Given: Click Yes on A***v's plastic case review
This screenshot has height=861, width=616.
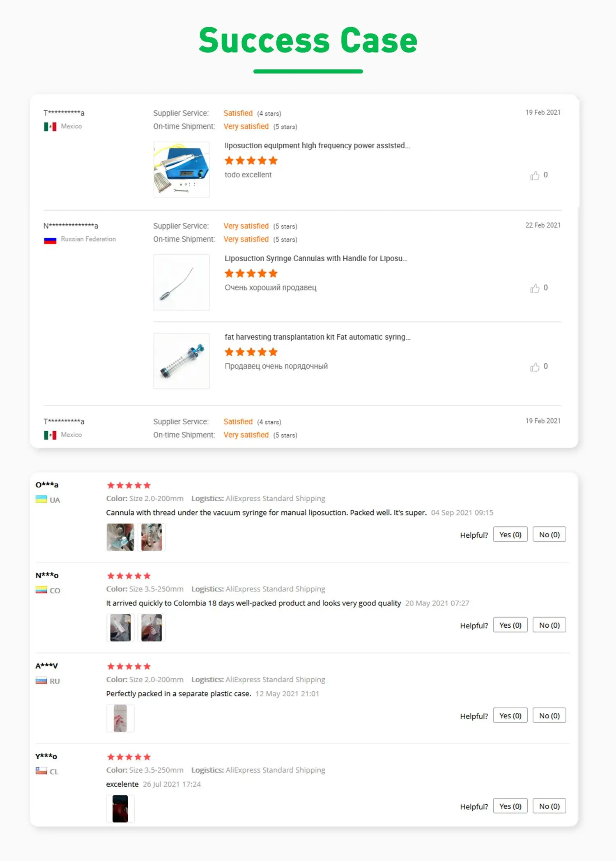Looking at the screenshot, I should coord(510,716).
